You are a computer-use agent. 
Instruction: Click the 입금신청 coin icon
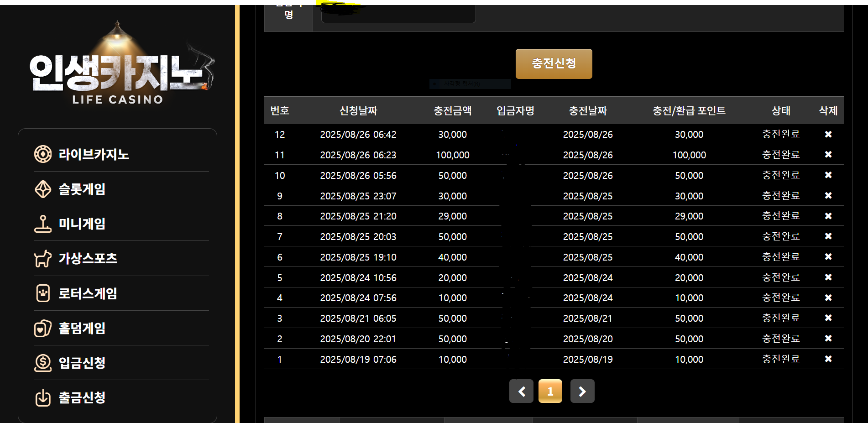coord(43,363)
